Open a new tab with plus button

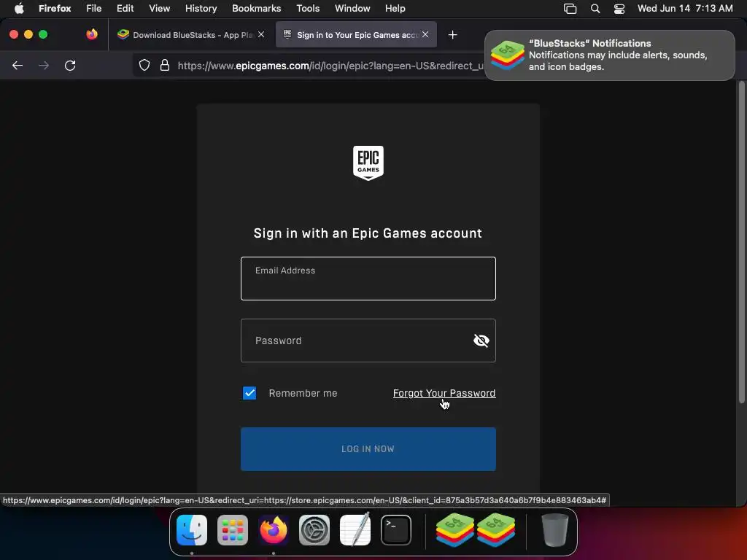point(452,35)
